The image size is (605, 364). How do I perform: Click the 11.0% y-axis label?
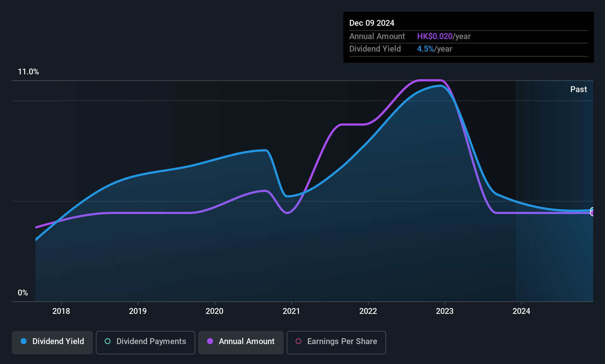click(x=28, y=72)
